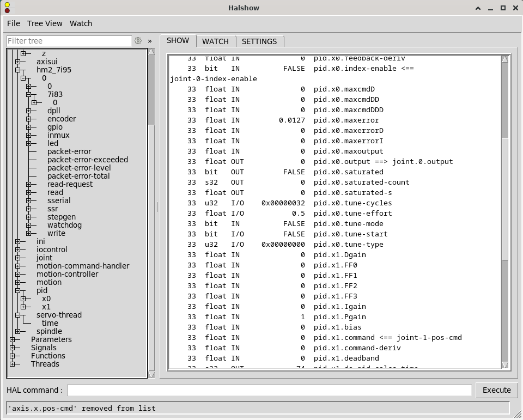Collapse the 7i83 tree node
The width and height of the screenshot is (523, 420).
pos(29,94)
